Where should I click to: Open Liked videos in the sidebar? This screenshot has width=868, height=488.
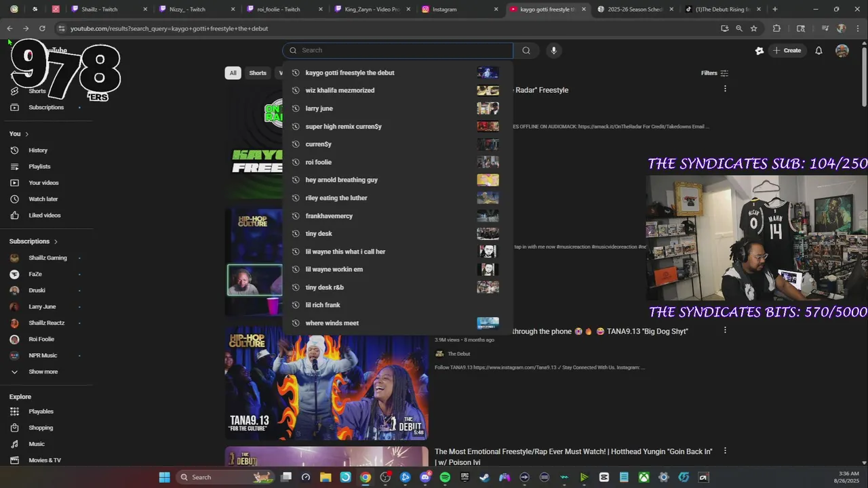[x=45, y=216]
